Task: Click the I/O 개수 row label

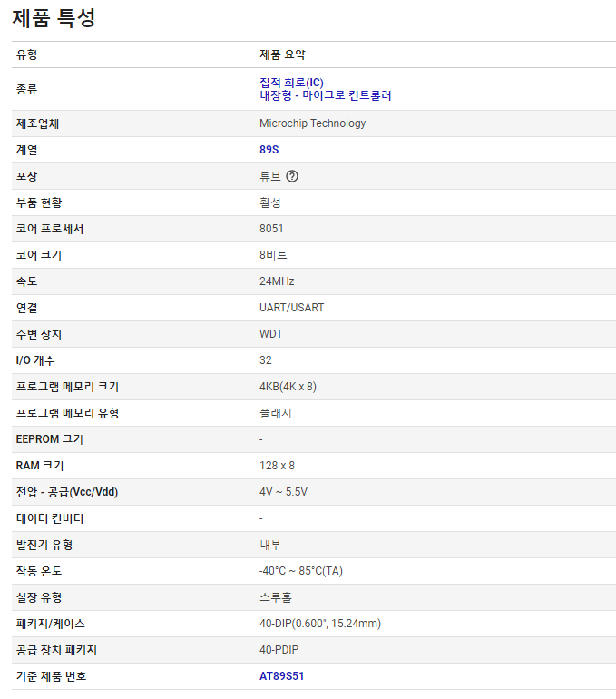Action: (x=35, y=360)
